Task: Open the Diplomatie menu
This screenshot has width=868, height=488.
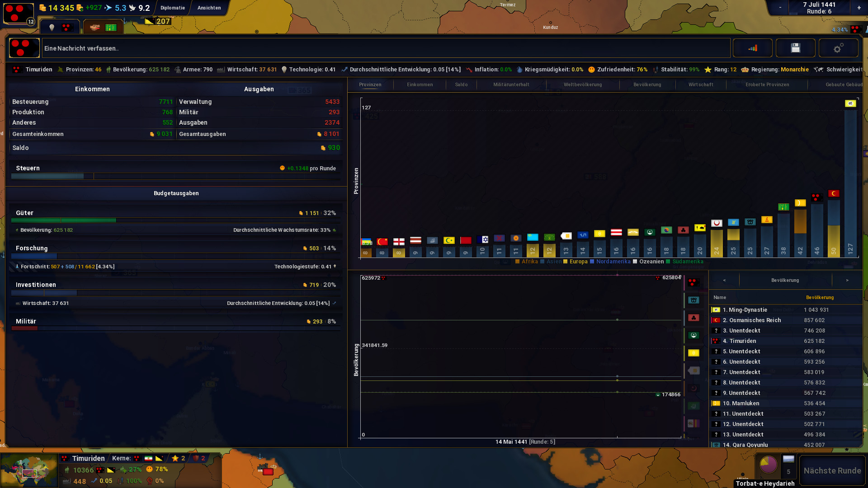Action: tap(173, 8)
